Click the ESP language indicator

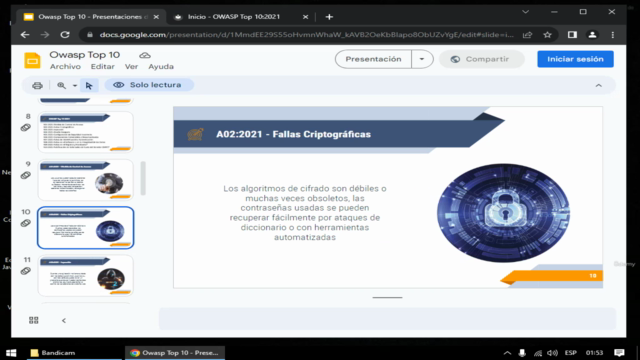point(571,353)
